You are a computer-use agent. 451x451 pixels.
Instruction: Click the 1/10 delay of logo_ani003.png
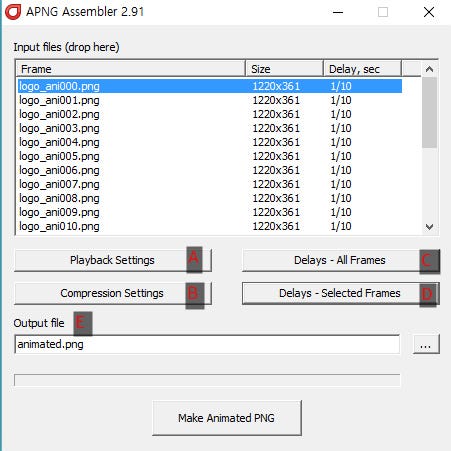pyautogui.click(x=341, y=128)
